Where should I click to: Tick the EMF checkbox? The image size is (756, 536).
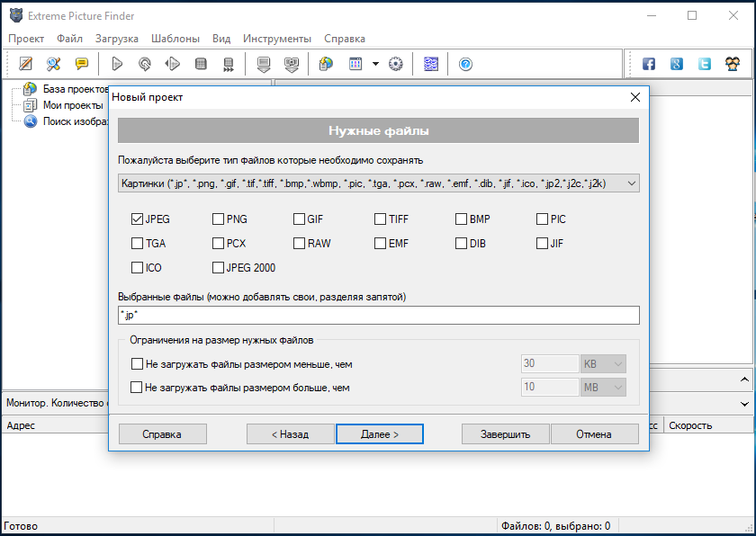pos(380,243)
